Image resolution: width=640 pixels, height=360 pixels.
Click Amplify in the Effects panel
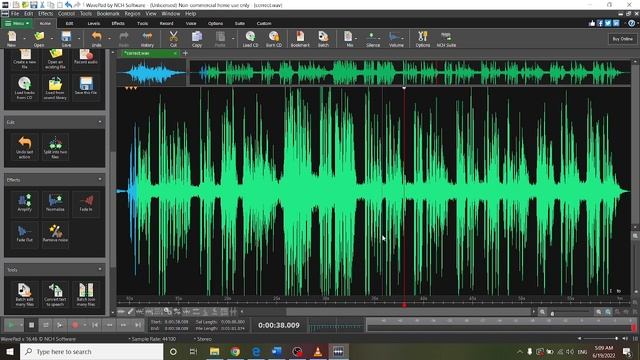pyautogui.click(x=24, y=203)
